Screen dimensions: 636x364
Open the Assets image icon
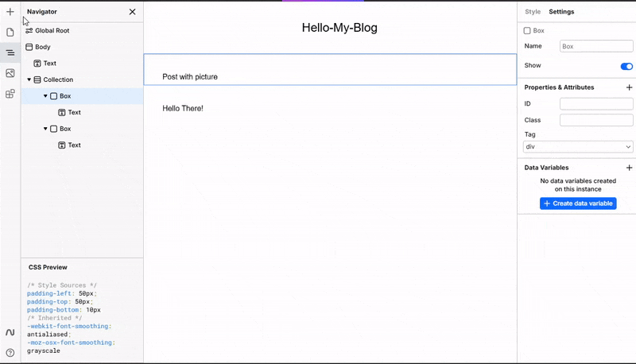click(x=10, y=73)
